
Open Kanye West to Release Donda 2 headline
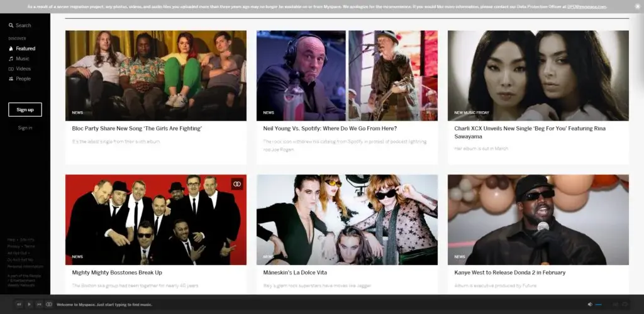[509, 273]
